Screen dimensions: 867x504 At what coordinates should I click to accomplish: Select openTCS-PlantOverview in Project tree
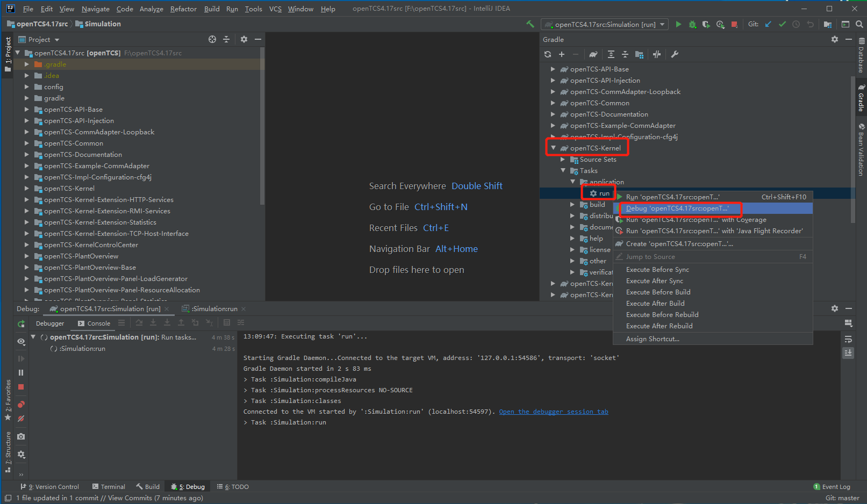click(x=81, y=256)
